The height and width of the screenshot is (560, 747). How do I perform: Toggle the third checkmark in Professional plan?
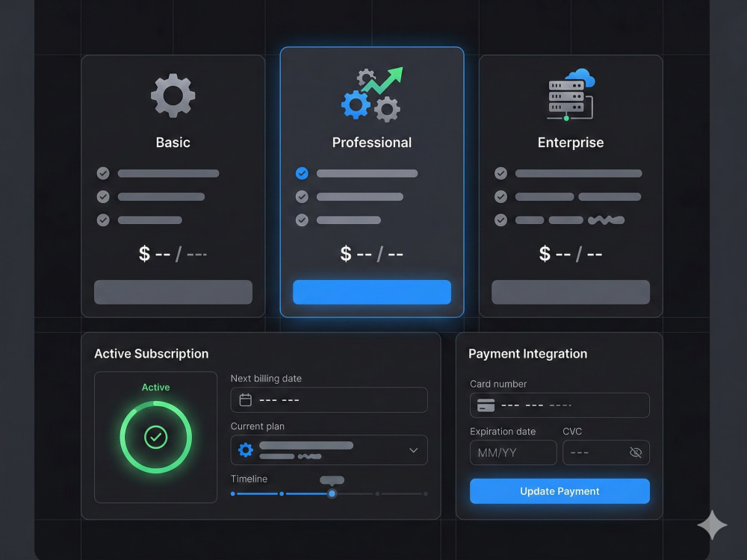302,220
